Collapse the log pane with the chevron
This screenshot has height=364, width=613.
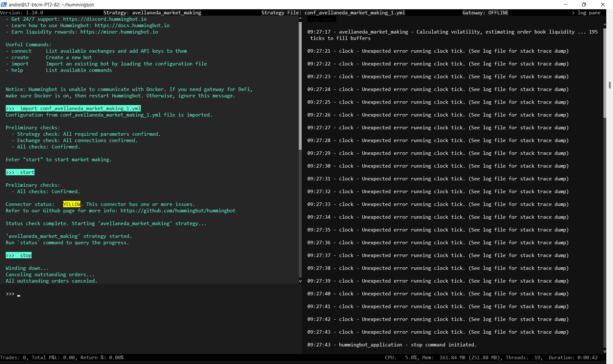coord(574,12)
